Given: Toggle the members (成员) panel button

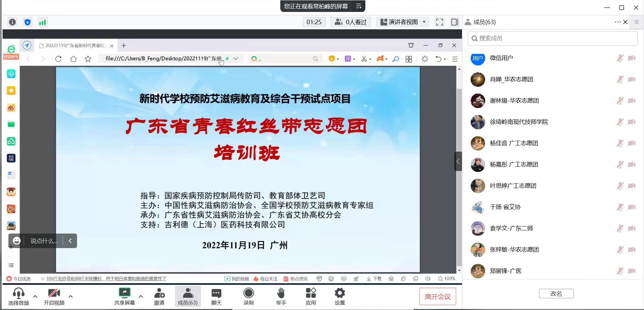Looking at the screenshot, I should click(x=187, y=296).
